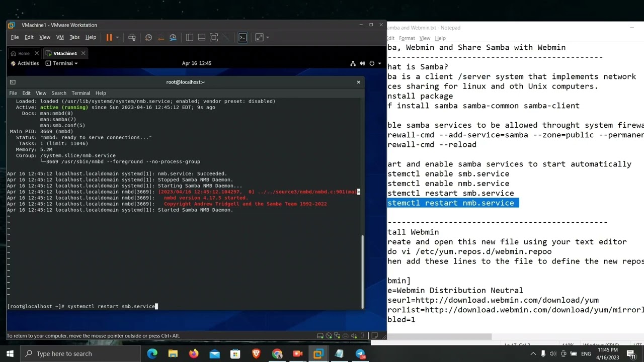Open the power options arrow beside pause
This screenshot has height=362, width=644.
117,37
